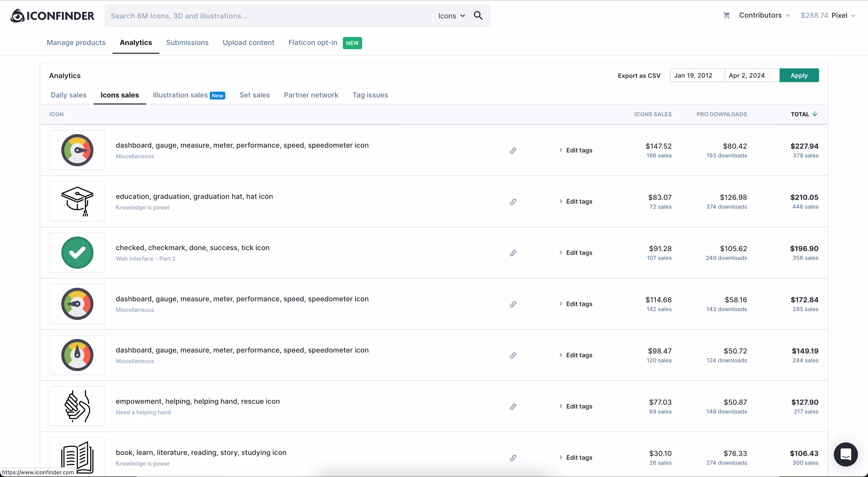This screenshot has height=477, width=868.
Task: Select the green checkmark icon thumbnail
Action: click(77, 253)
